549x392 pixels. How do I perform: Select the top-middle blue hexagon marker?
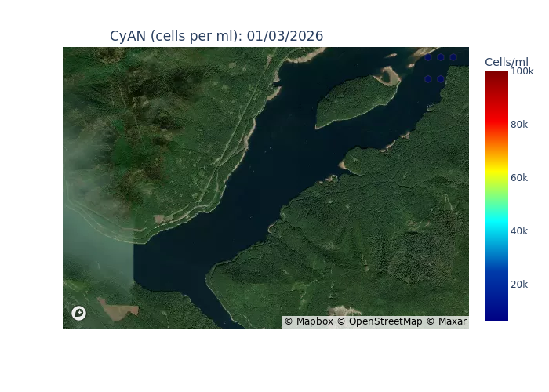tap(441, 57)
